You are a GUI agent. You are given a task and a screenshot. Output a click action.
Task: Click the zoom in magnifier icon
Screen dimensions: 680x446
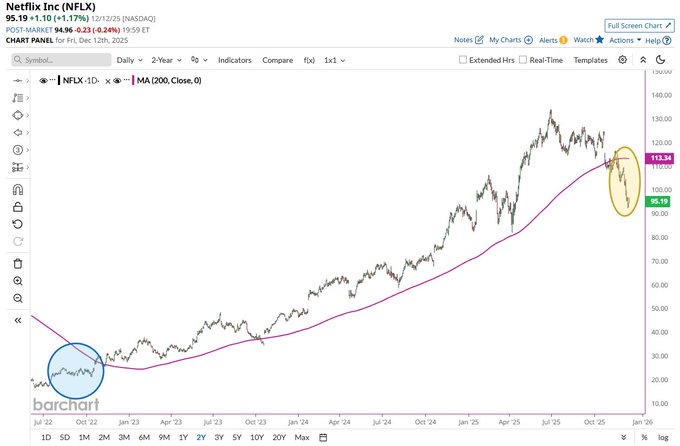pos(18,281)
